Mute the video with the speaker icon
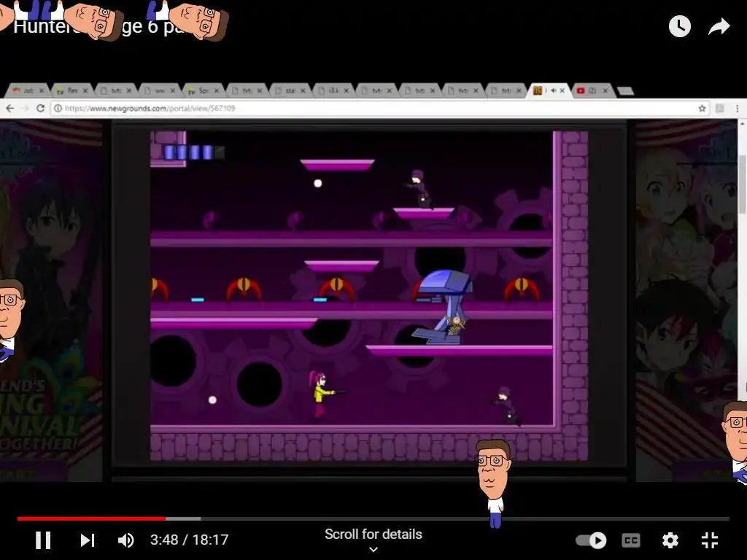747x560 pixels. [125, 540]
